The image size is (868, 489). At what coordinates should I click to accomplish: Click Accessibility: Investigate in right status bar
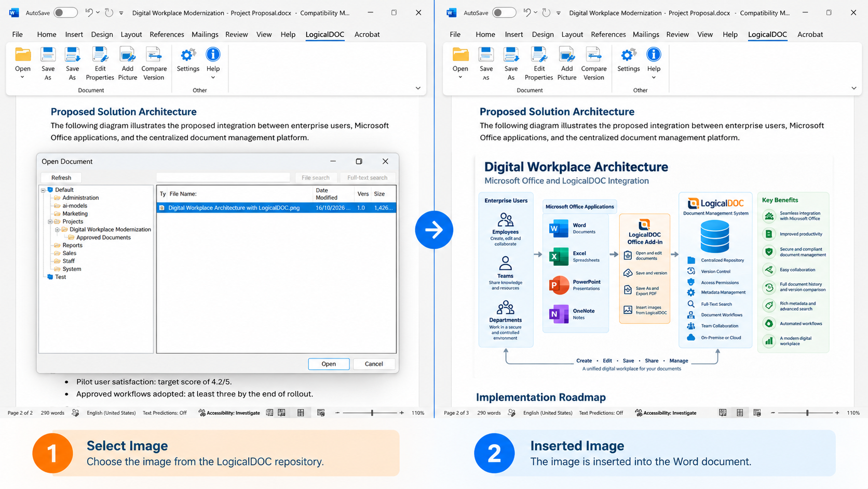click(666, 413)
